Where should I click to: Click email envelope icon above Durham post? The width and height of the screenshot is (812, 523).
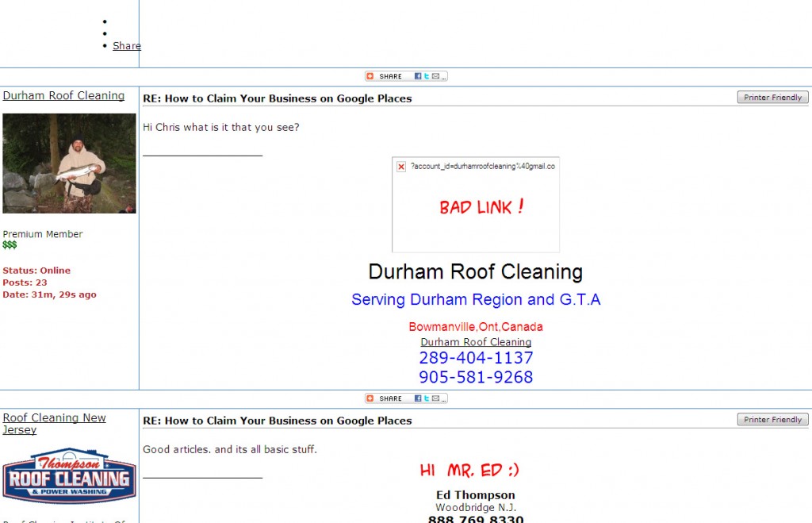click(435, 76)
